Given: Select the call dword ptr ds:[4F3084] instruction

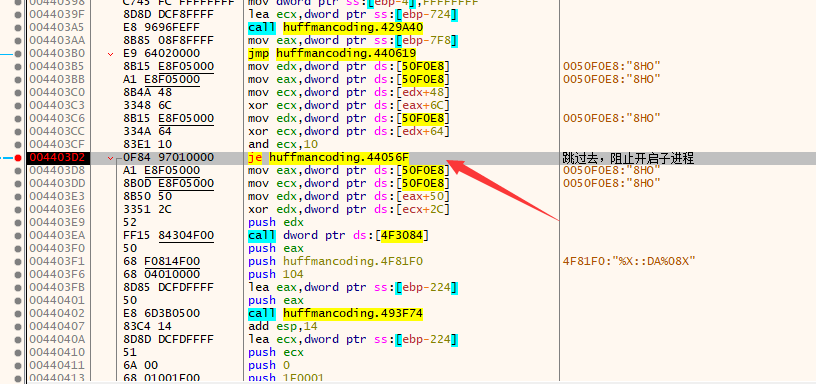Looking at the screenshot, I should click(339, 236).
